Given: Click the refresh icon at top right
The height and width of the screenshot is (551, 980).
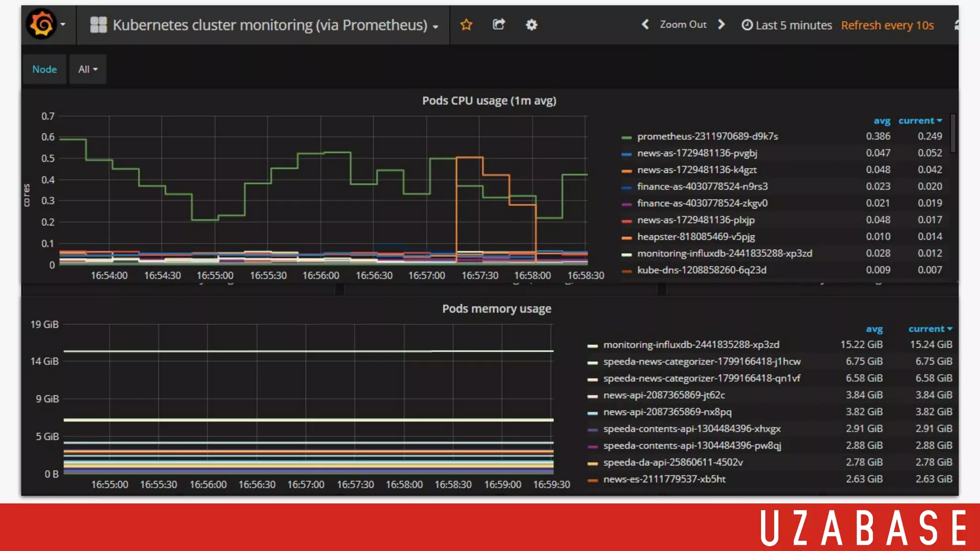Looking at the screenshot, I should pos(956,25).
